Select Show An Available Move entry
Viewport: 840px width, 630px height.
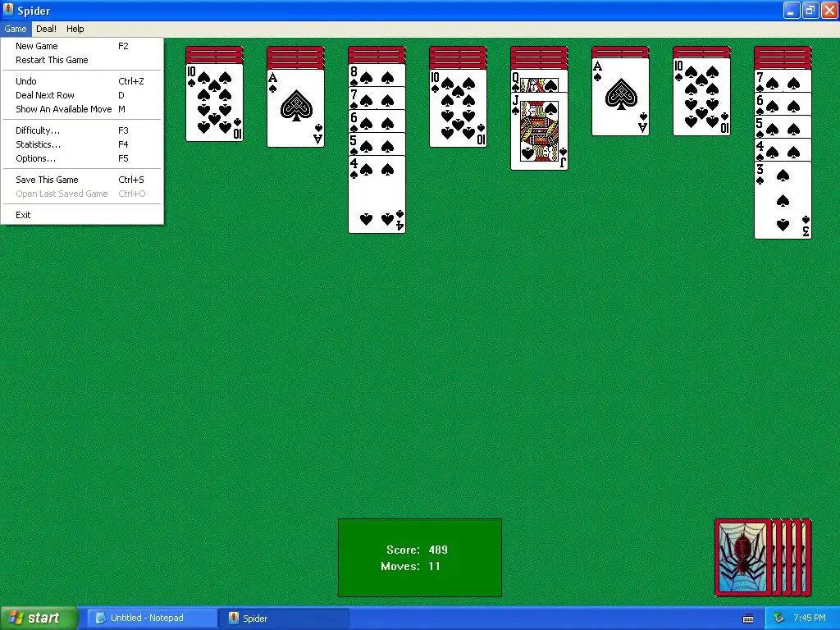pyautogui.click(x=82, y=109)
